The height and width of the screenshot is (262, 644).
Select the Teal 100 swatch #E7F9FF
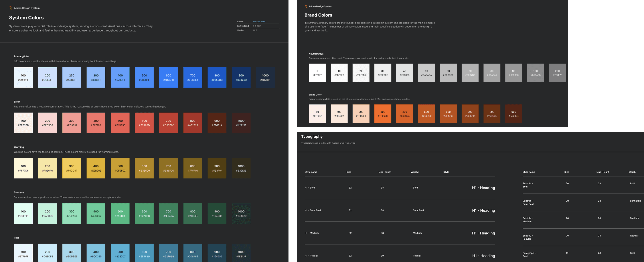[23, 253]
